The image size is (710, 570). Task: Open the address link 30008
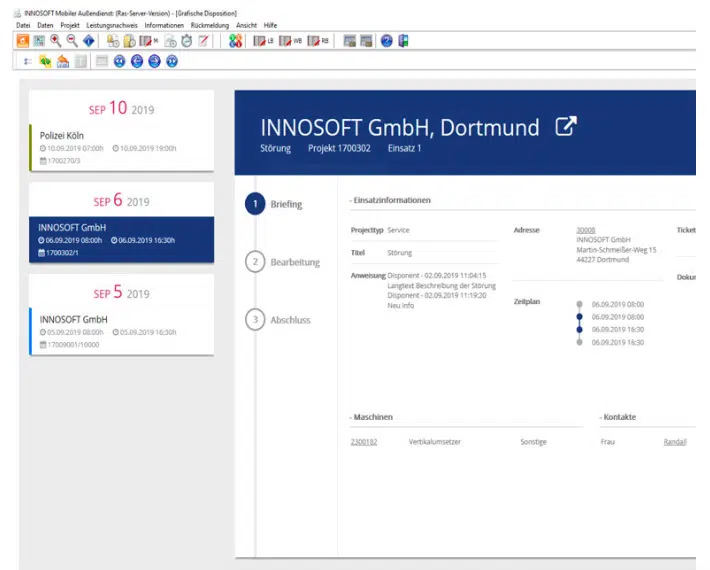(x=586, y=230)
